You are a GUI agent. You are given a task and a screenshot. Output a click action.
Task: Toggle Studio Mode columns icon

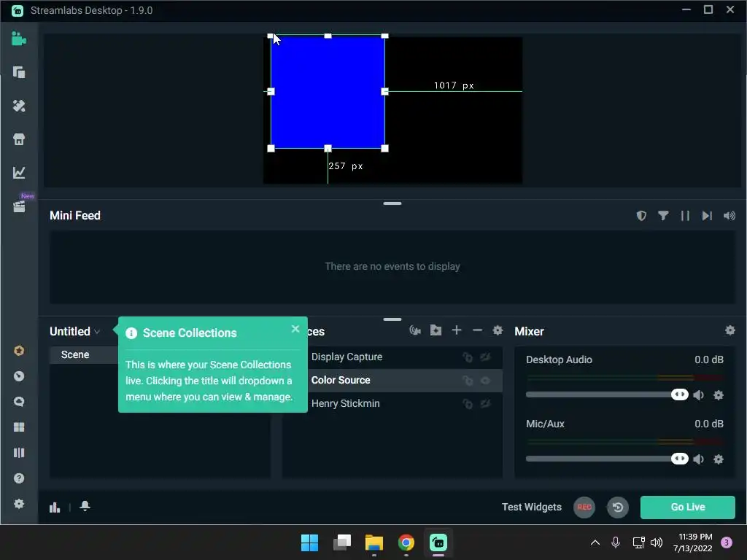18,452
